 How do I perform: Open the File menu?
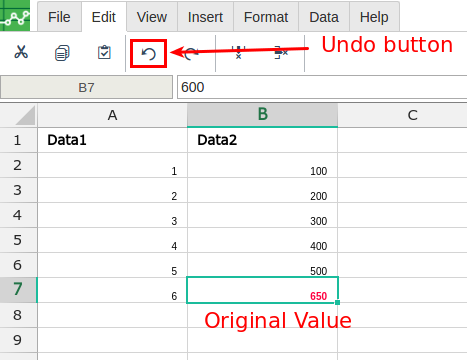click(x=59, y=17)
